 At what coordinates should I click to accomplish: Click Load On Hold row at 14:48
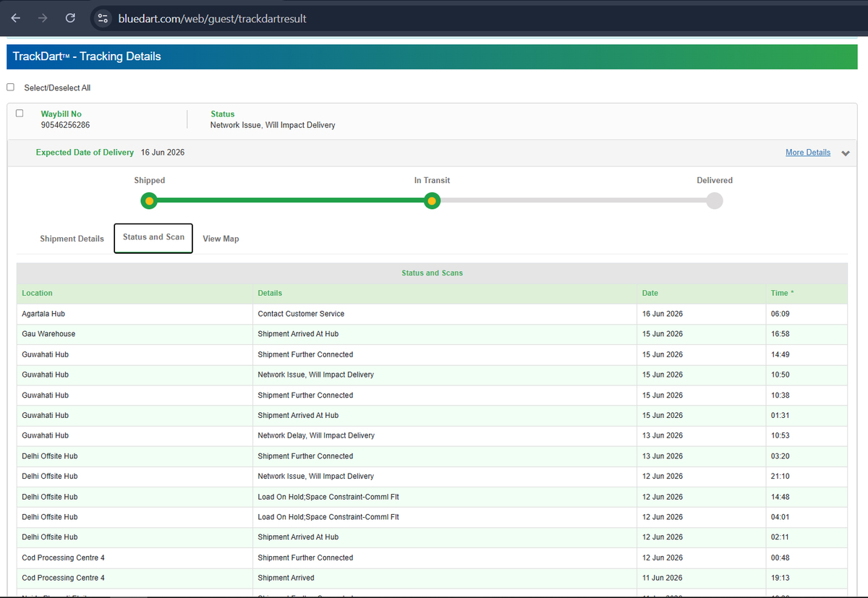point(432,497)
